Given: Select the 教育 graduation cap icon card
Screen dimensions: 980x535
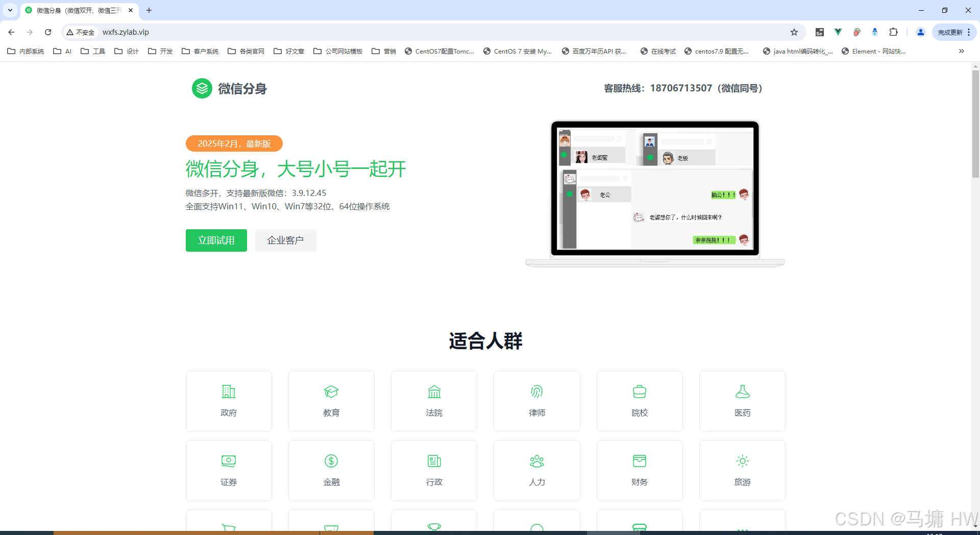Looking at the screenshot, I should coord(331,401).
